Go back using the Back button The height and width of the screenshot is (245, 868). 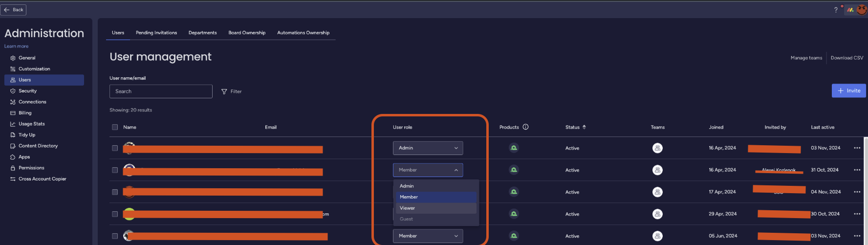click(14, 10)
